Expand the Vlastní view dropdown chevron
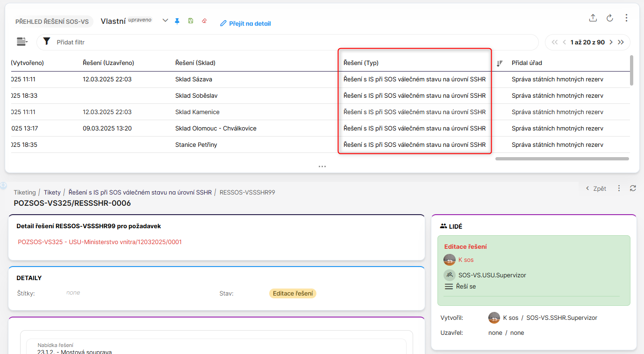The image size is (644, 354). point(165,21)
